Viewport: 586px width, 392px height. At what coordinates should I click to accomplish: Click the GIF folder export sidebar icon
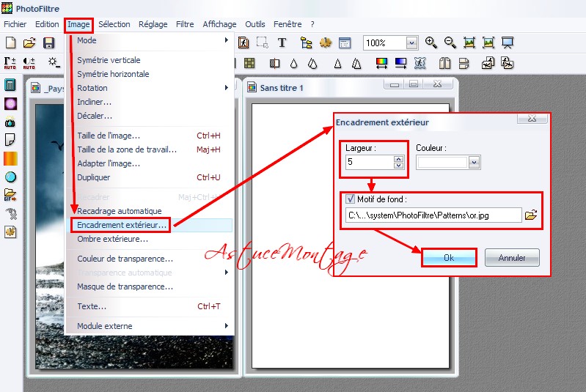[10, 195]
